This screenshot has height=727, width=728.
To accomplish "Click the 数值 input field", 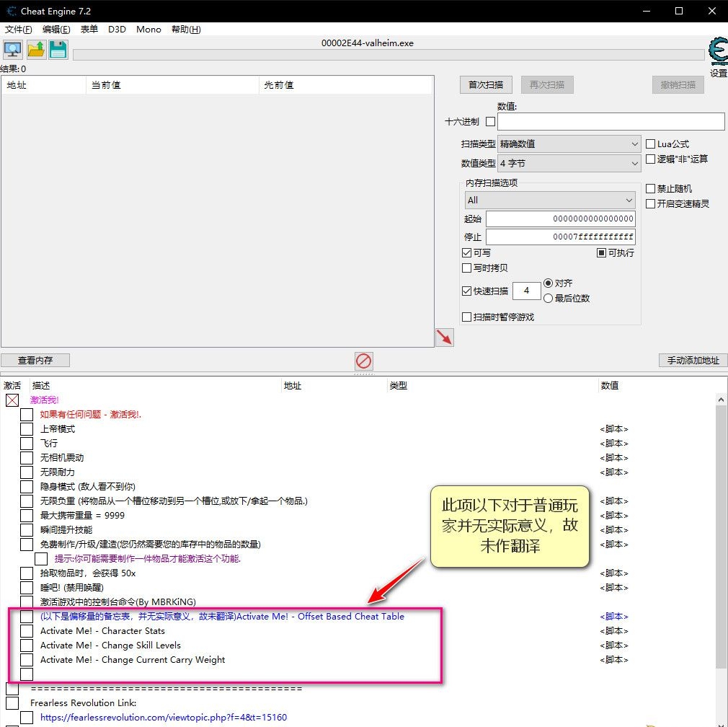I will (x=610, y=122).
